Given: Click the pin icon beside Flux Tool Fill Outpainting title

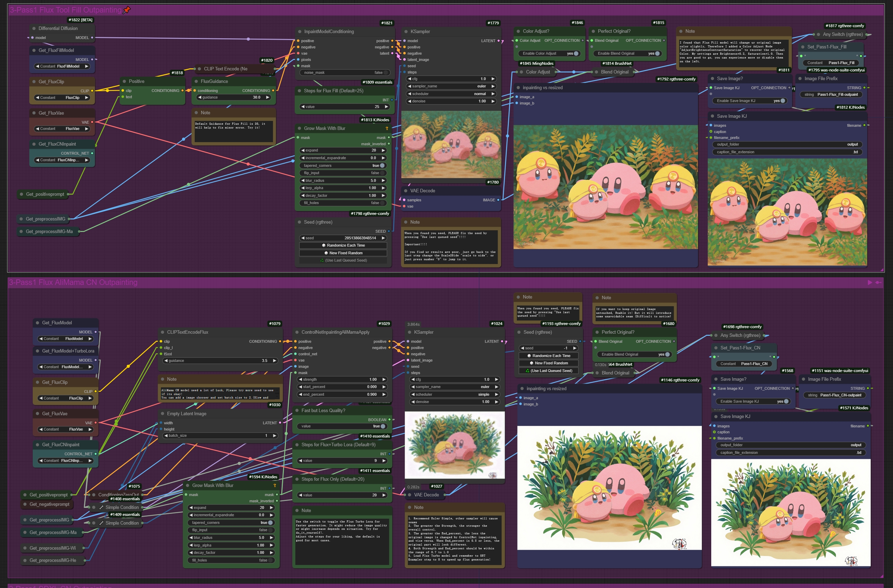Looking at the screenshot, I should [x=127, y=10].
